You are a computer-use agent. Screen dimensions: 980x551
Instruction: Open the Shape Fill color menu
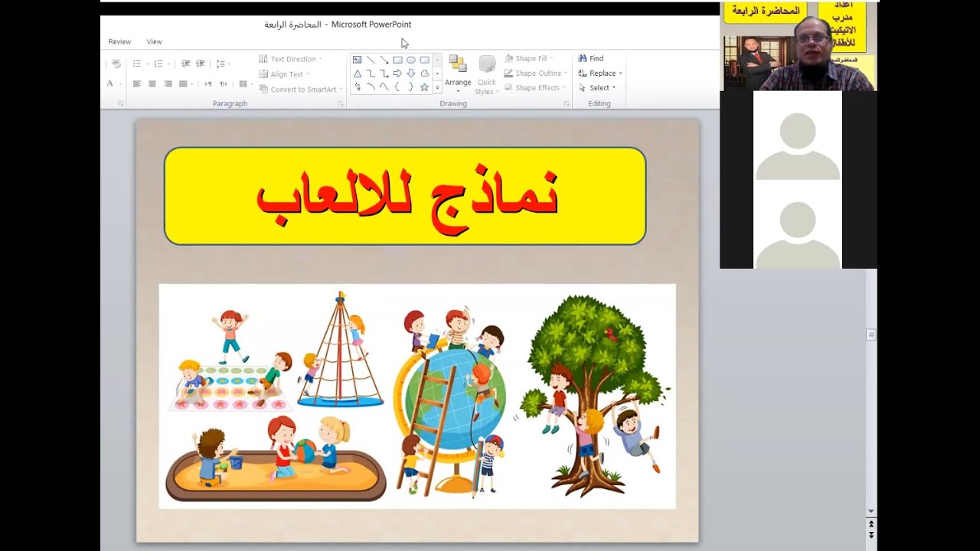point(530,58)
